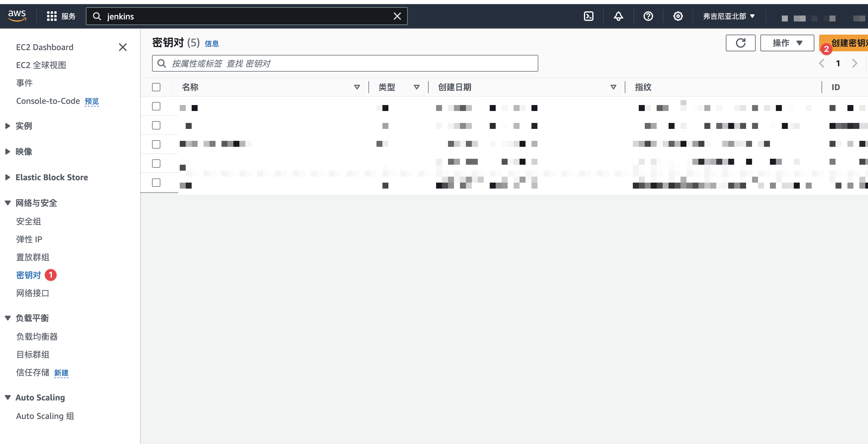868x444 pixels.
Task: Open the AWS home logo
Action: click(x=17, y=16)
